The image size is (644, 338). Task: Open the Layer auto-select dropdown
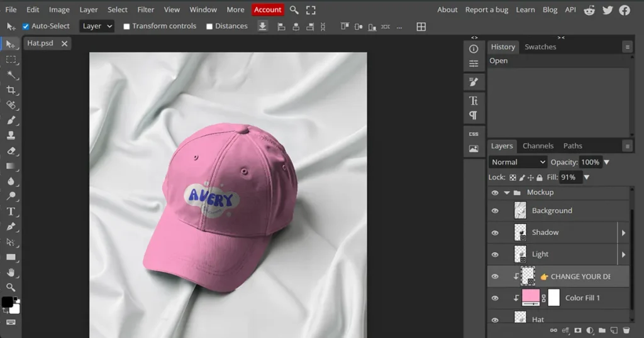(x=97, y=26)
